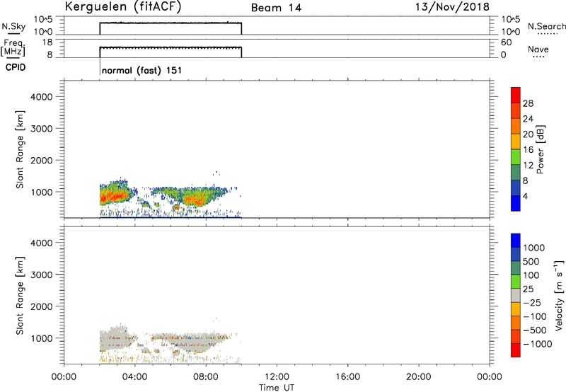Click the 16:00 time axis label
This screenshot has height=392, width=566.
347,377
